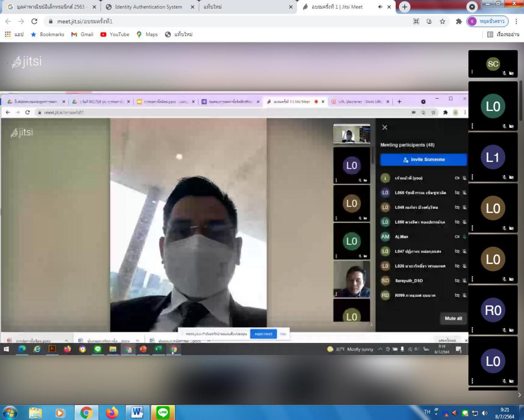Screen dimensions: 524x420
Task: Click the หยุดชั่วคราว profile button
Action: tap(487, 21)
